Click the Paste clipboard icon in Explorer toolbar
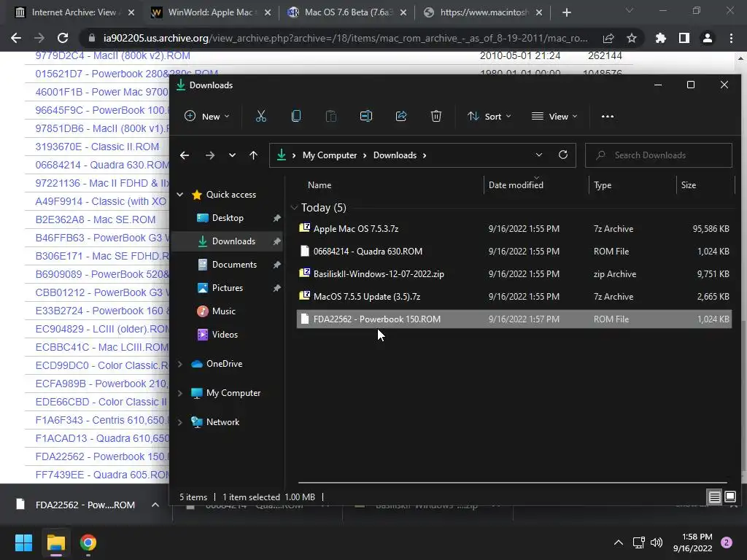 [x=330, y=116]
